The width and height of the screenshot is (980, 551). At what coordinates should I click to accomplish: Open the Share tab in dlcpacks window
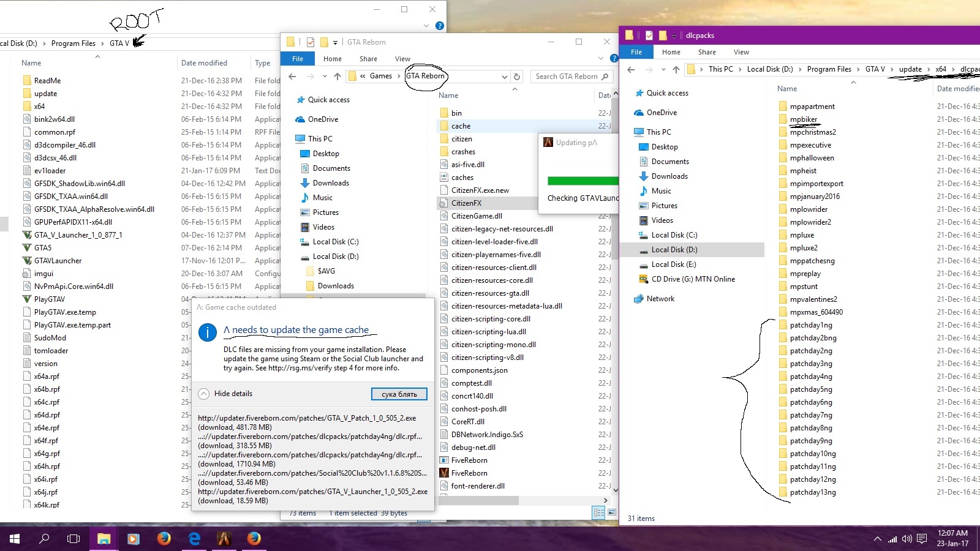(707, 52)
